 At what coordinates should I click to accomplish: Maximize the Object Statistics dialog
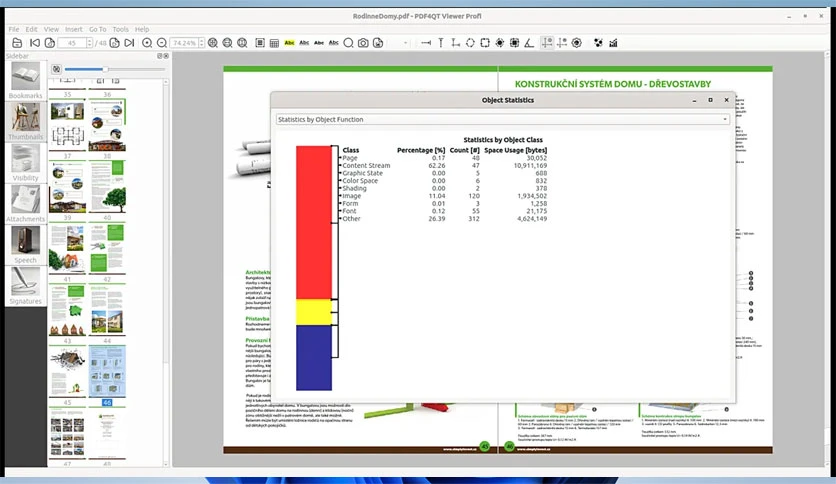click(710, 100)
